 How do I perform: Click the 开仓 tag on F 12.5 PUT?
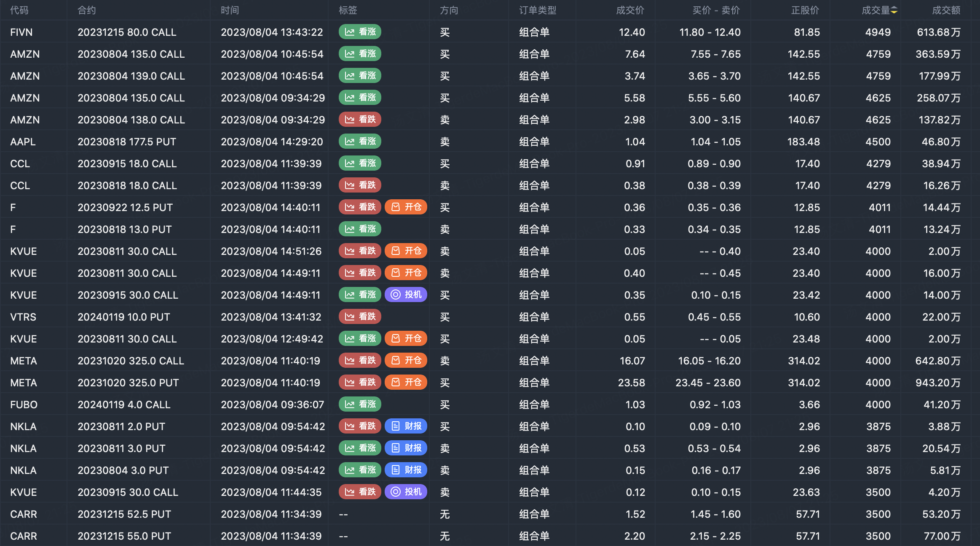[x=406, y=207]
